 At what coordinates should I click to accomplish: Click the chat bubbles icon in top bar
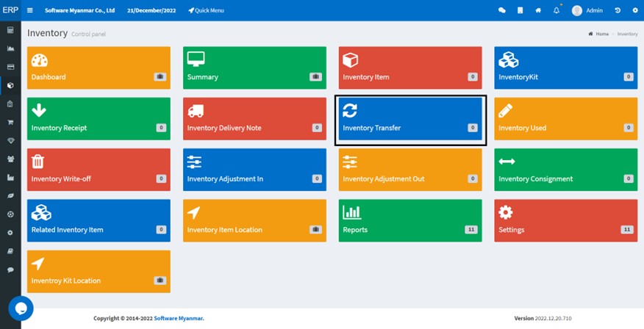coord(502,10)
